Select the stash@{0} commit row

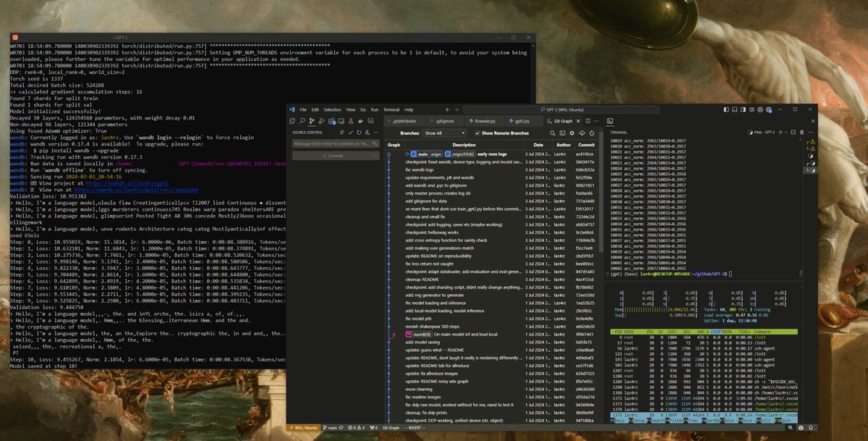tap(491, 335)
